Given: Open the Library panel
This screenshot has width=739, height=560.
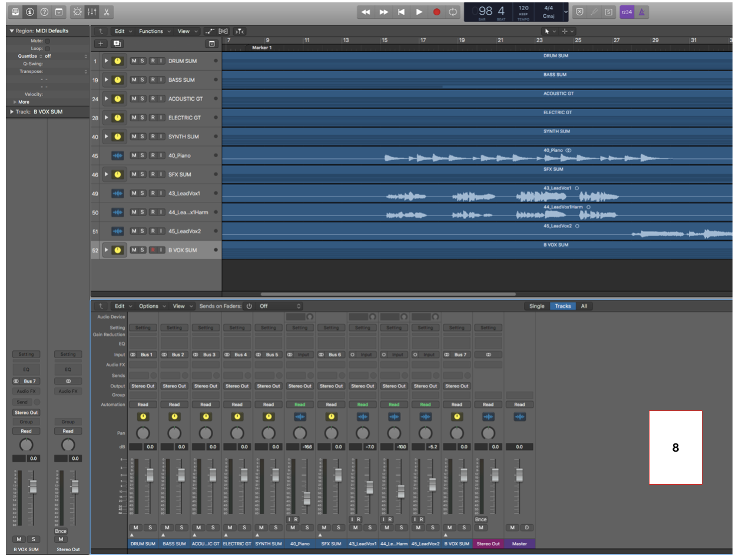Looking at the screenshot, I should [15, 12].
